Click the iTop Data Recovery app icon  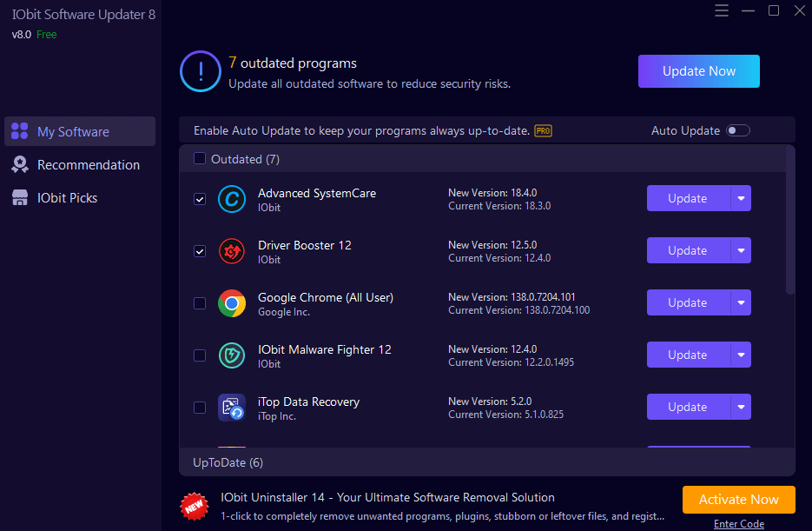(x=232, y=408)
